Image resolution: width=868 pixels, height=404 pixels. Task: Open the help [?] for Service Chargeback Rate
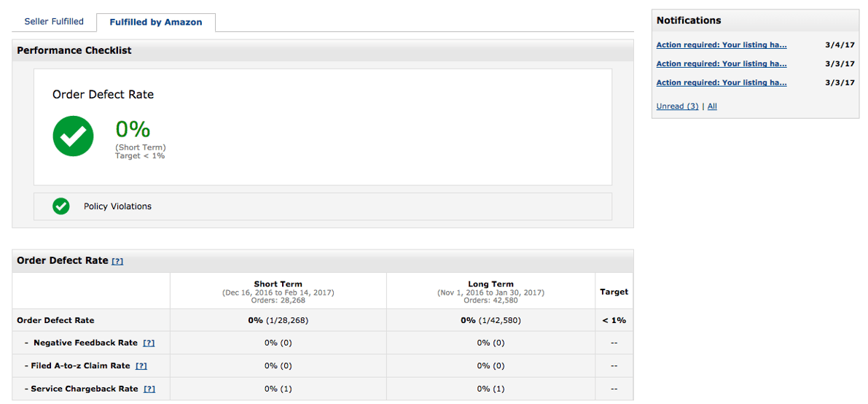149,389
